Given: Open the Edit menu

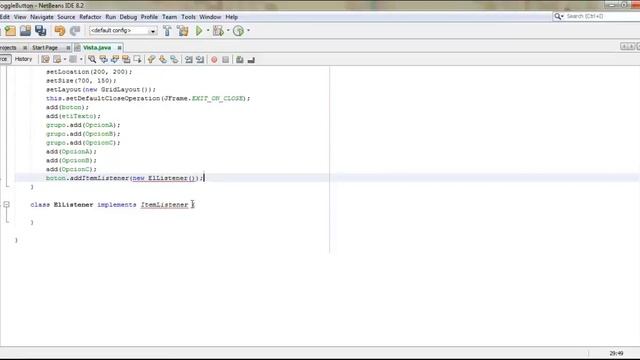Looking at the screenshot, I should [4, 17].
